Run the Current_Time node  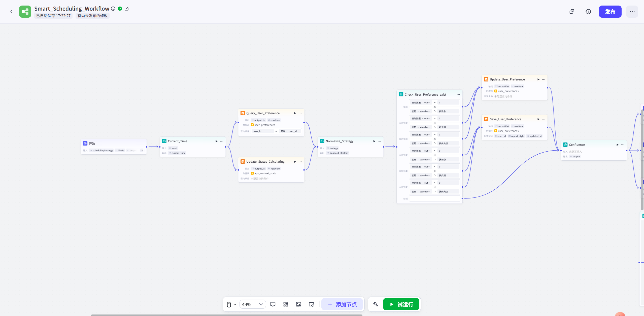216,141
